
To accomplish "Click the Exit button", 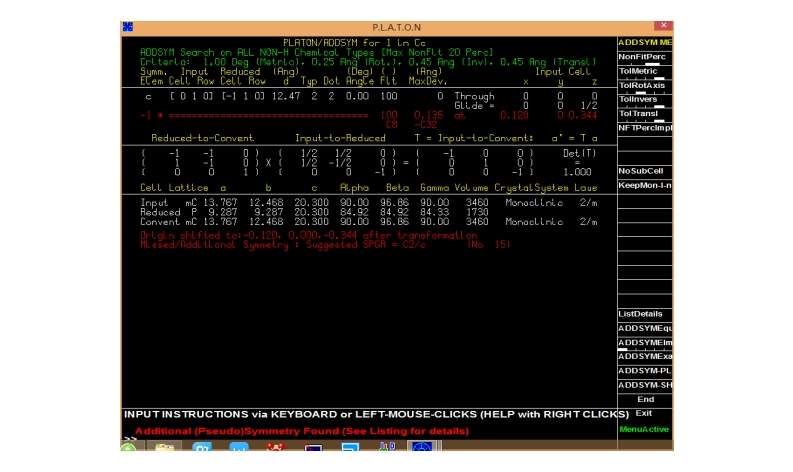I will pyautogui.click(x=644, y=413).
